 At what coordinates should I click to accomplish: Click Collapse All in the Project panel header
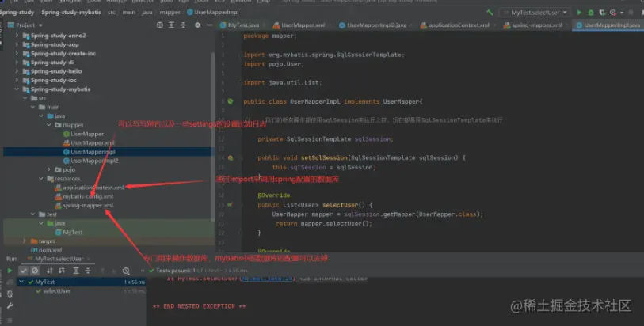pyautogui.click(x=183, y=25)
